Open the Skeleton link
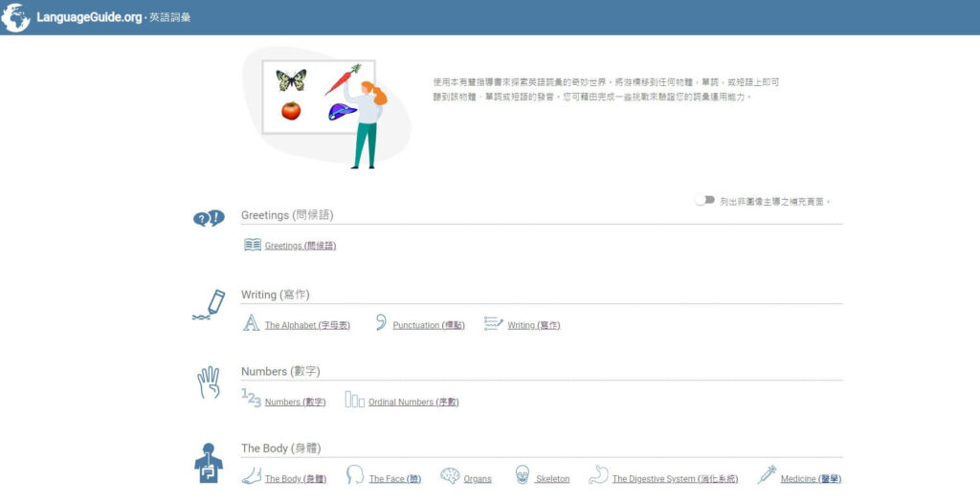 [x=553, y=479]
